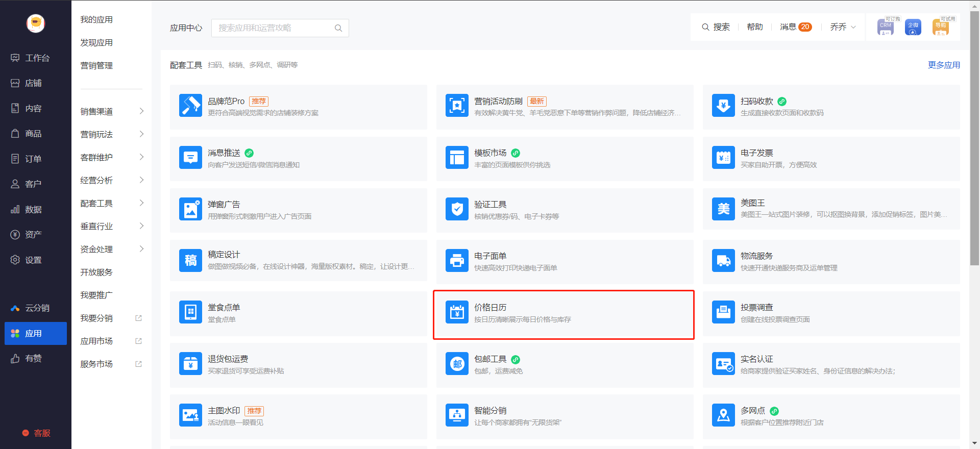Click the 电子发票 icon
This screenshot has width=980, height=449.
point(723,157)
